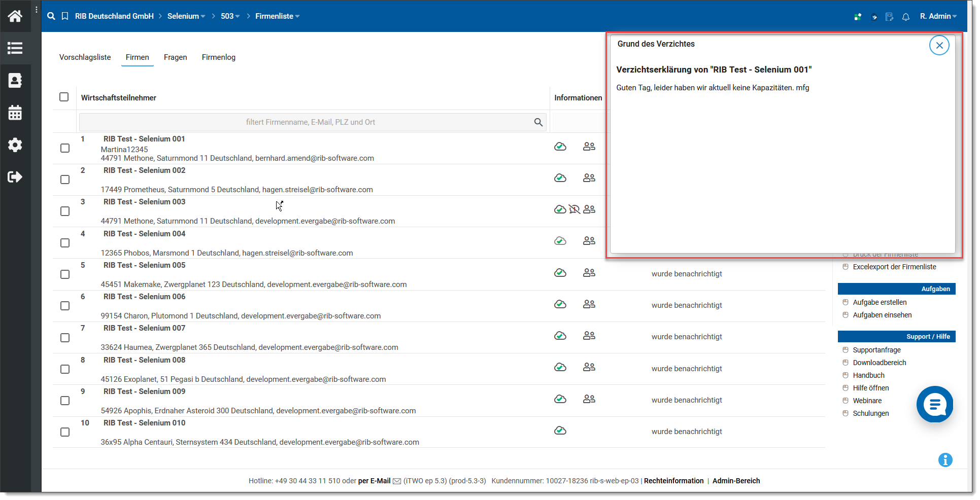Open the Firmenlog tab
Viewport: 980px width, 500px height.
[219, 57]
